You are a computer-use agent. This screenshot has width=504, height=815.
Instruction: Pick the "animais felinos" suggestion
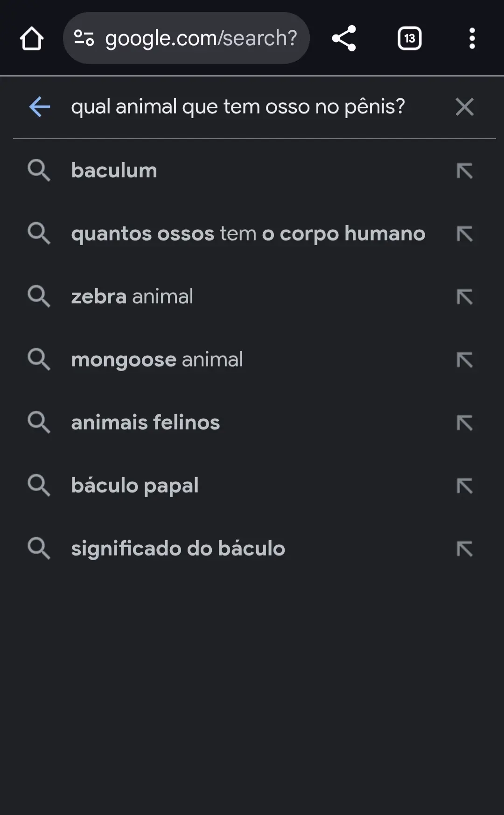tap(145, 422)
